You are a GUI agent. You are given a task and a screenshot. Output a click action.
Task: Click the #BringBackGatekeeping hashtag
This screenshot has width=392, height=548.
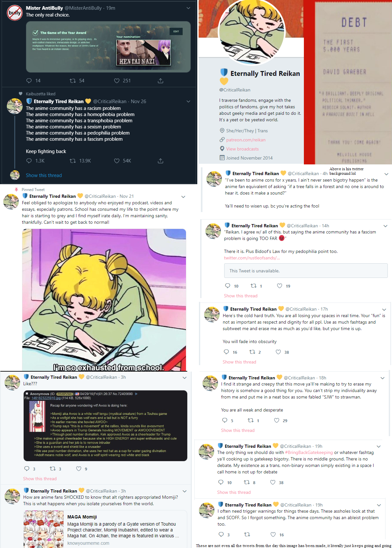[x=309, y=452]
